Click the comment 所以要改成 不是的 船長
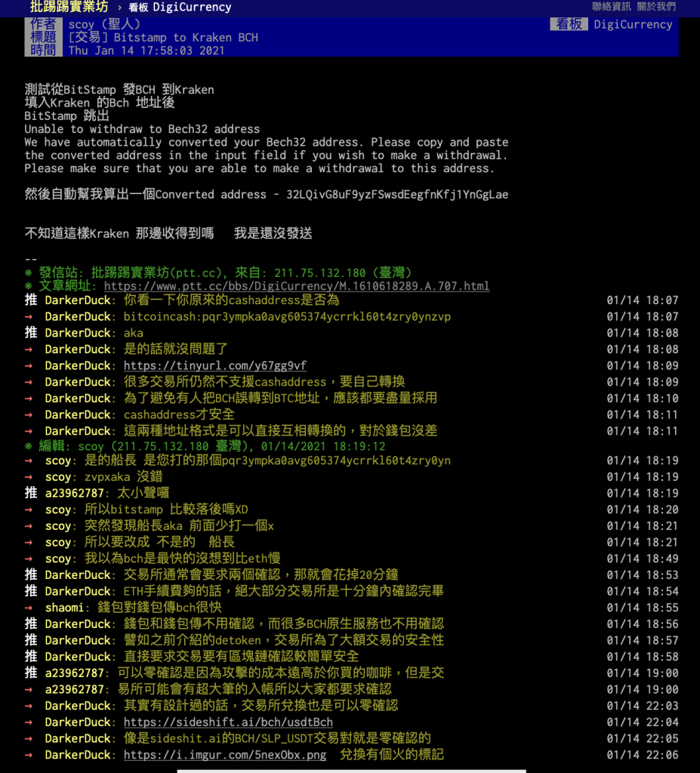This screenshot has height=773, width=700. [159, 542]
